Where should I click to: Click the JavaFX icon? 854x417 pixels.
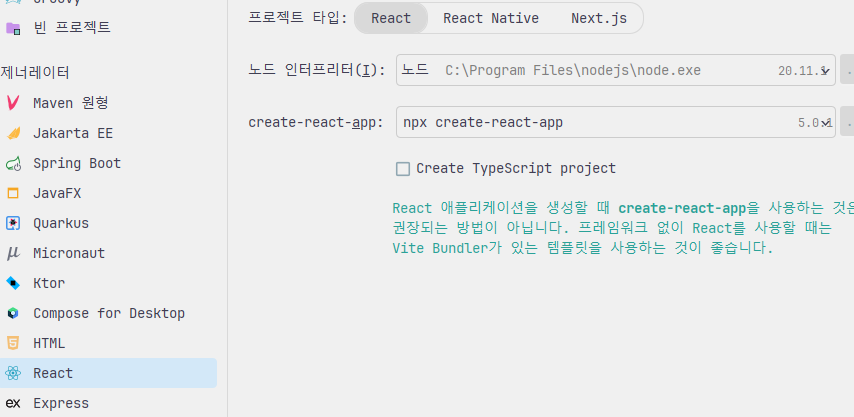[13, 193]
